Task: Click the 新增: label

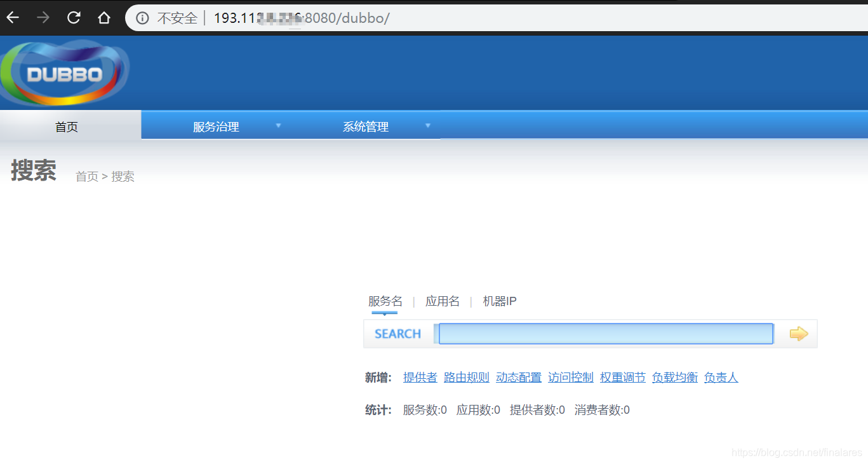Action: 378,378
